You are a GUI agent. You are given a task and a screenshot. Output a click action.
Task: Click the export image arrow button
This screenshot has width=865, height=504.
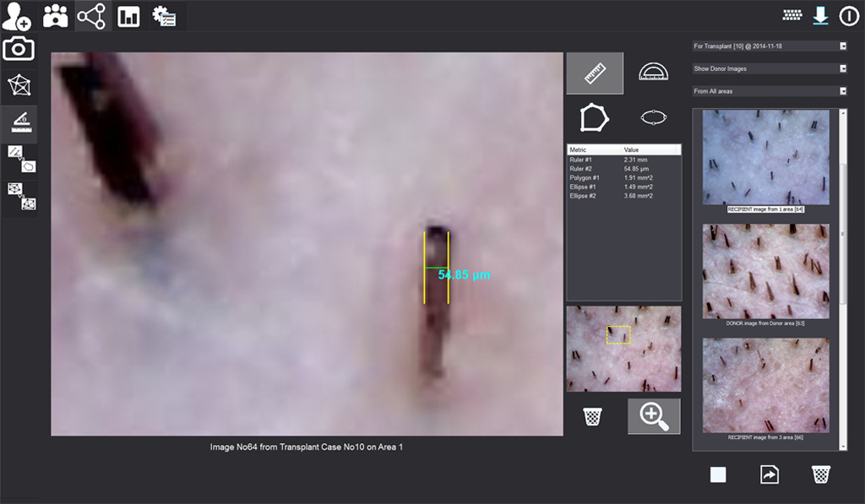pyautogui.click(x=769, y=475)
